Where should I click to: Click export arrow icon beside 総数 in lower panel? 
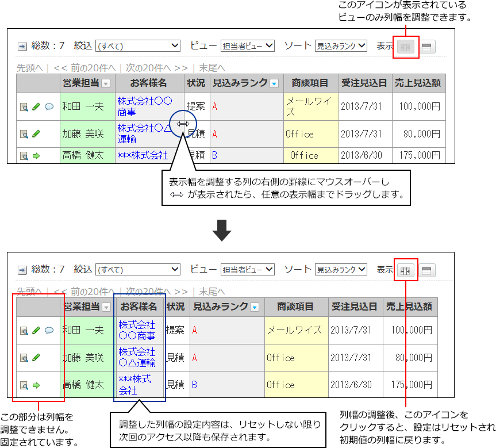(22, 270)
